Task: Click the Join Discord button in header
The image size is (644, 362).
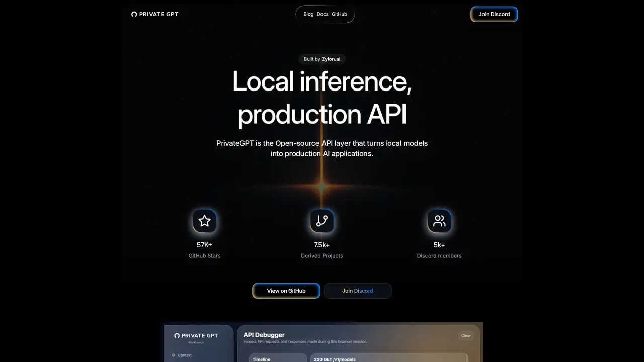Action: (x=494, y=14)
